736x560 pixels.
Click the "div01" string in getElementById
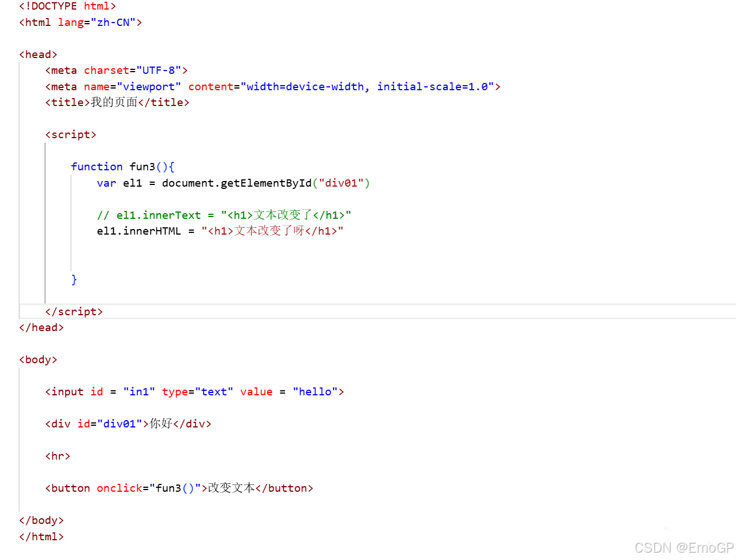(x=341, y=183)
